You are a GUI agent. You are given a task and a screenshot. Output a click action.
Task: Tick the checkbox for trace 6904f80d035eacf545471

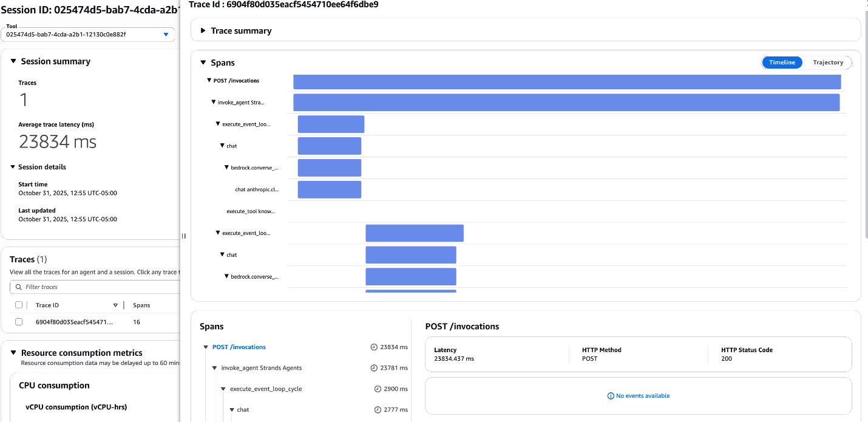(19, 322)
